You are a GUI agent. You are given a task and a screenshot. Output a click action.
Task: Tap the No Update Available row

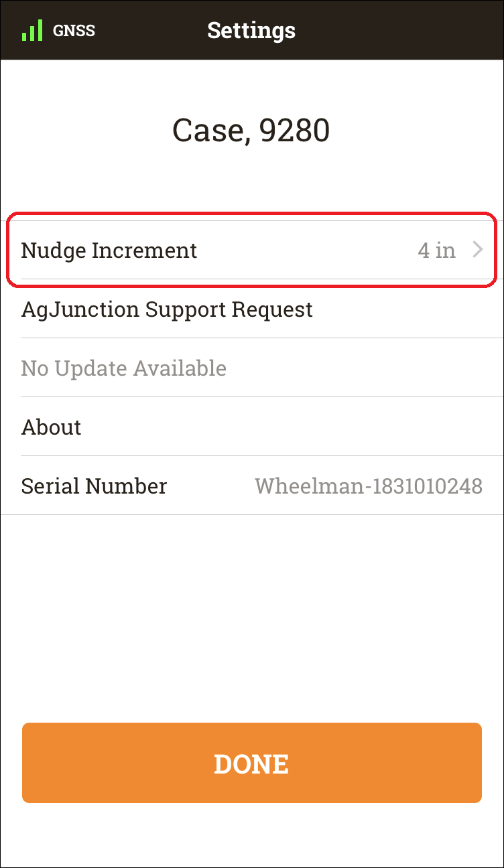[x=251, y=368]
